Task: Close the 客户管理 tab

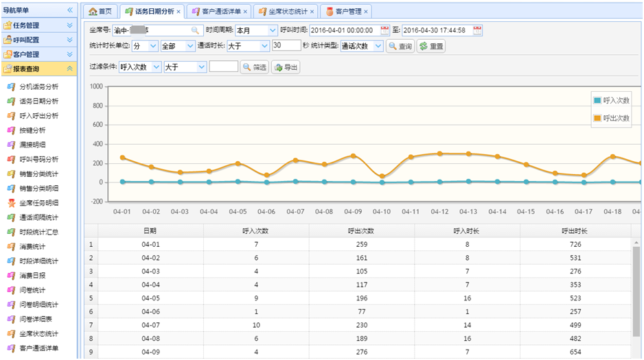Action: 365,12
